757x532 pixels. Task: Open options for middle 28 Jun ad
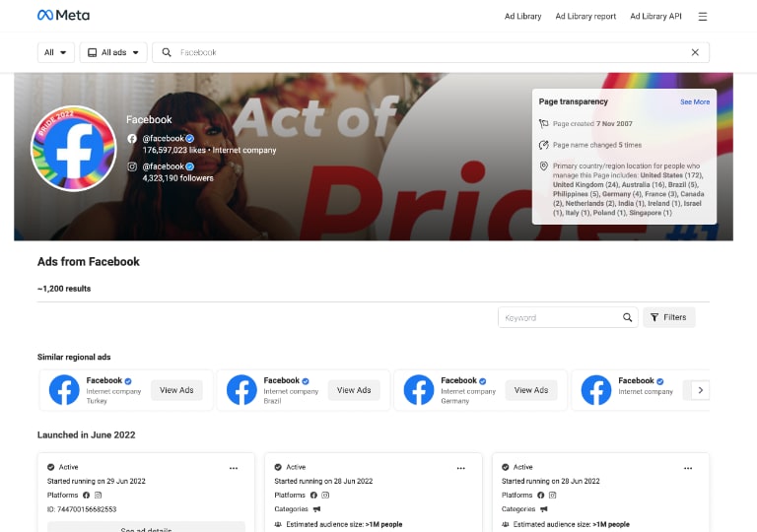pyautogui.click(x=461, y=468)
